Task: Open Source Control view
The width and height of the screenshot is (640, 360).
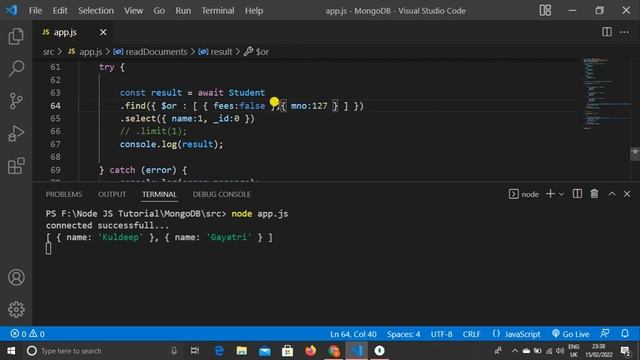Action: (x=16, y=101)
